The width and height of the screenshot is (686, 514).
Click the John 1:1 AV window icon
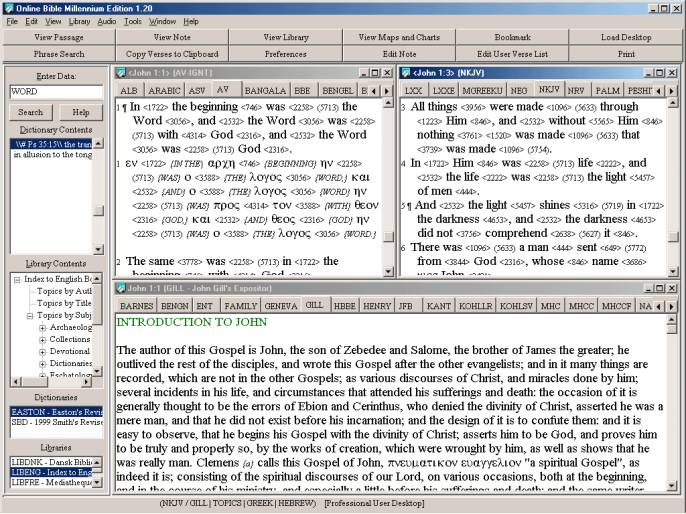tap(121, 73)
